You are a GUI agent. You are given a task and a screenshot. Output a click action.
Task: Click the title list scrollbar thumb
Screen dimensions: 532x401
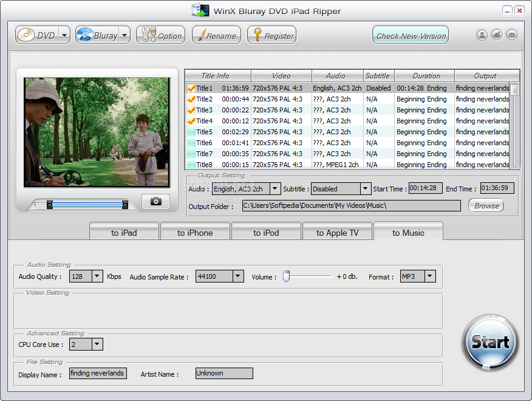point(515,90)
